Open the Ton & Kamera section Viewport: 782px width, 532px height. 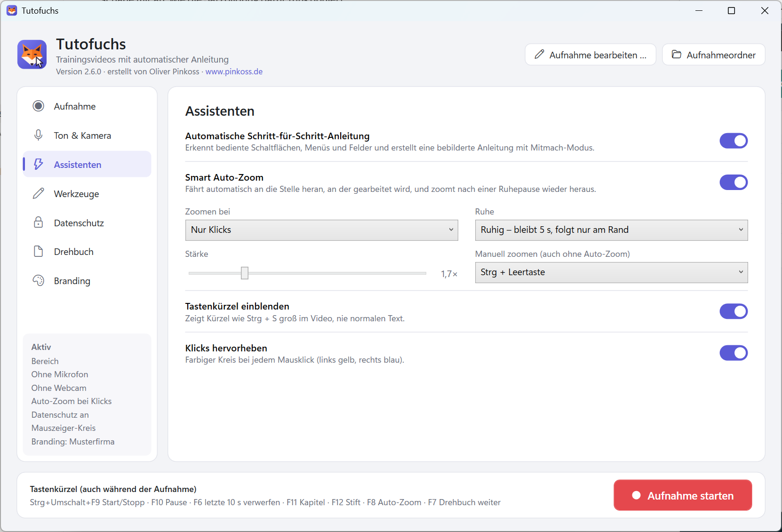(87, 135)
